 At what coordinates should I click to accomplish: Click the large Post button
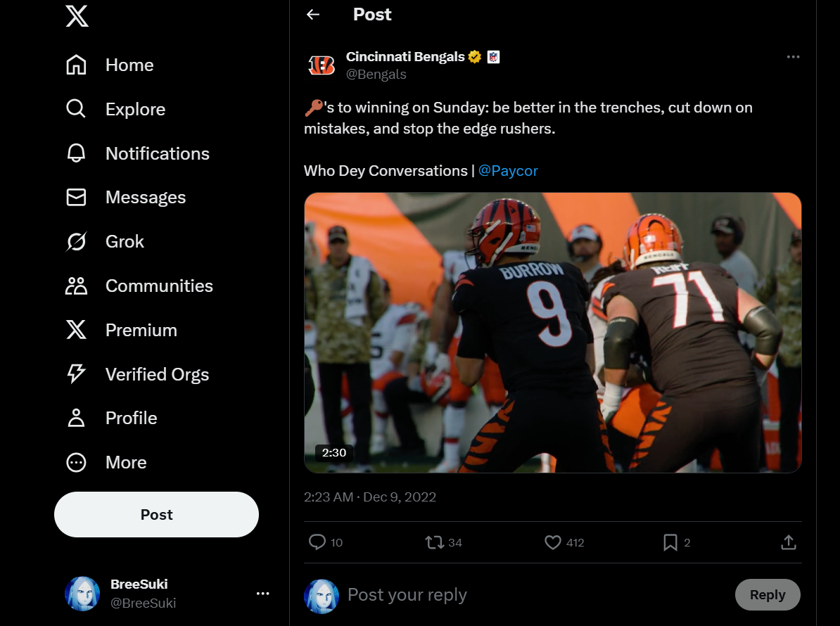pyautogui.click(x=156, y=515)
